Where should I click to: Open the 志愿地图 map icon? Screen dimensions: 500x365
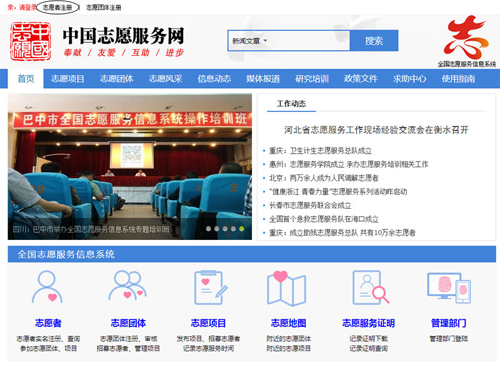tap(287, 288)
